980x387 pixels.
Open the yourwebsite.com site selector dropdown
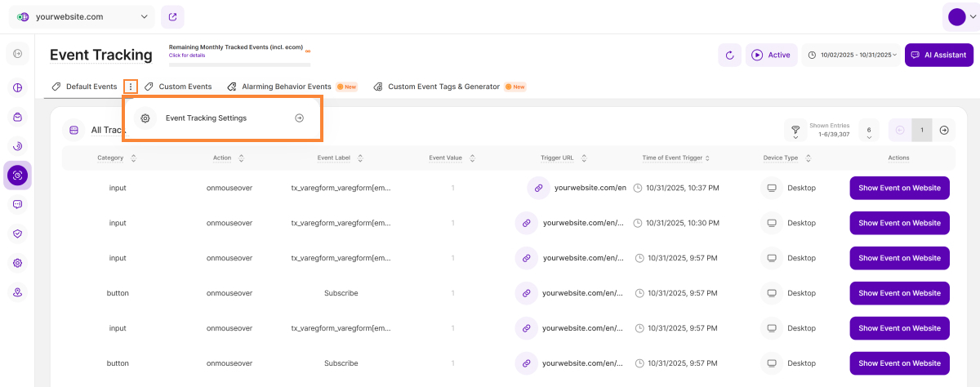(81, 16)
